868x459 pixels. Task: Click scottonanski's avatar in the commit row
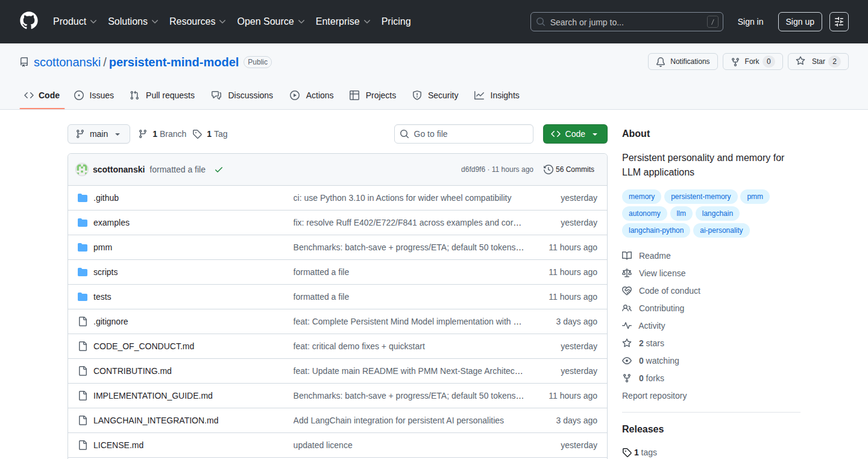coord(82,169)
